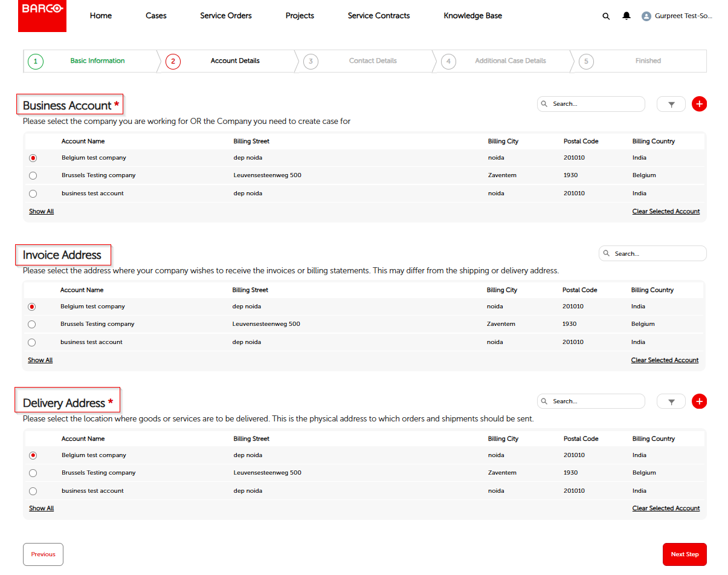Open the Business Account filter
728x575 pixels.
[x=671, y=103]
